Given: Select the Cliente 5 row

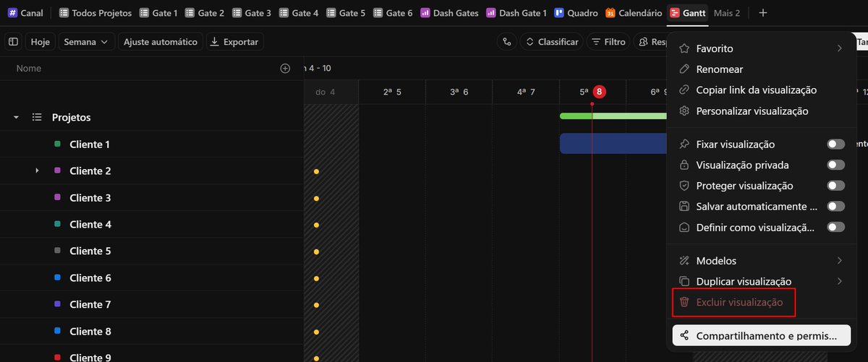Looking at the screenshot, I should coord(152,251).
